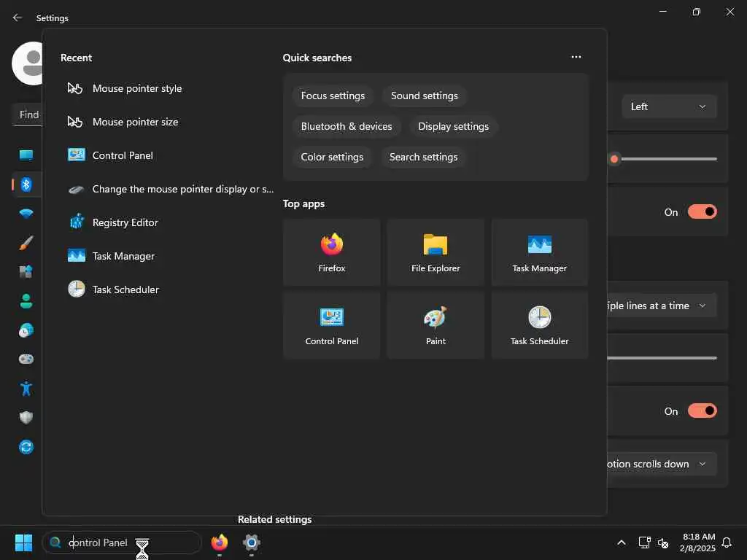
Task: Open Gaming controller icon in sidebar
Action: click(x=26, y=359)
